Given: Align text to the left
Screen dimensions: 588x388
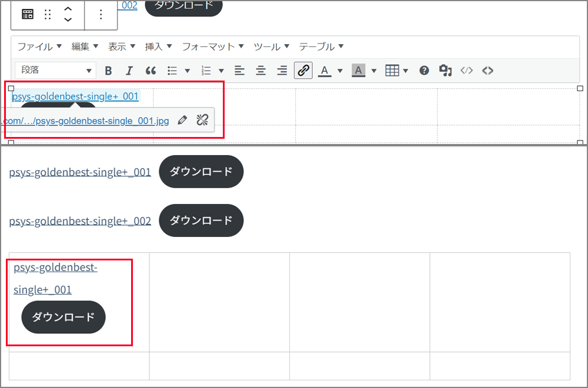Looking at the screenshot, I should click(x=239, y=71).
